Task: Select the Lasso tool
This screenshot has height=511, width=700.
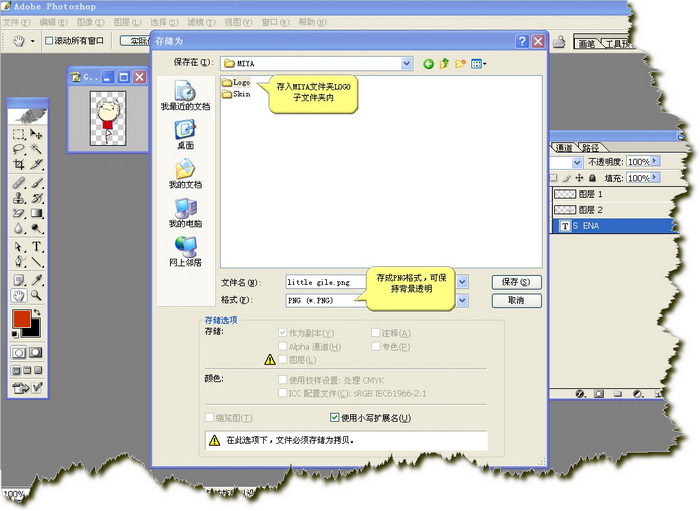Action: [x=18, y=149]
